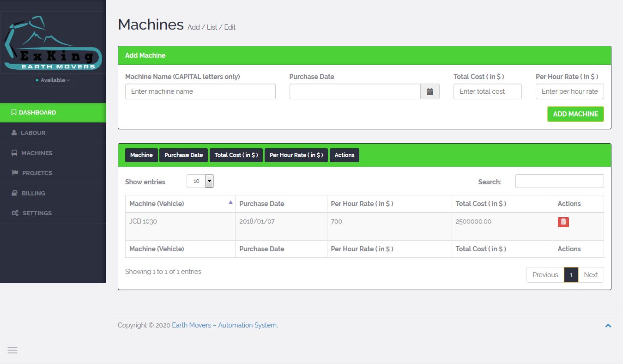Click the Next pagination button

[x=591, y=275]
